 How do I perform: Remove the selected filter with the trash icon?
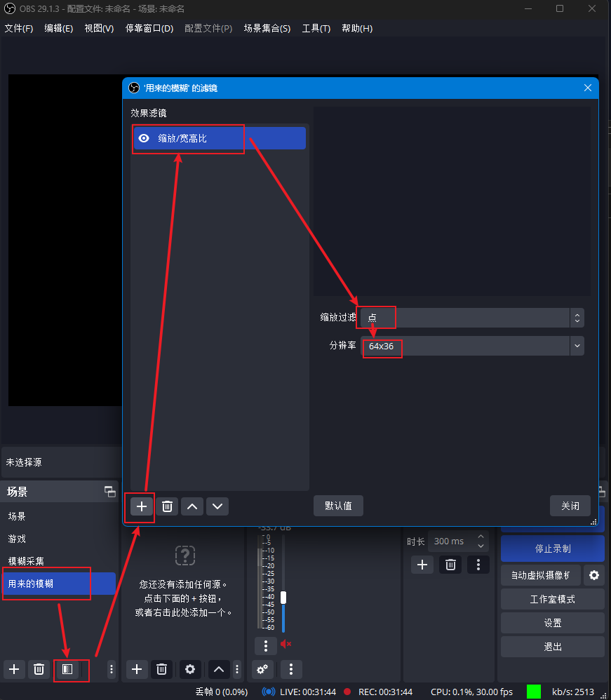tap(167, 506)
